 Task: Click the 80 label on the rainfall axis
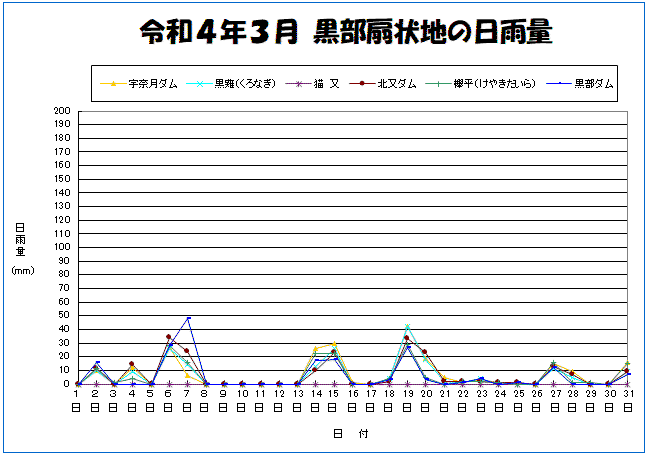click(x=64, y=274)
